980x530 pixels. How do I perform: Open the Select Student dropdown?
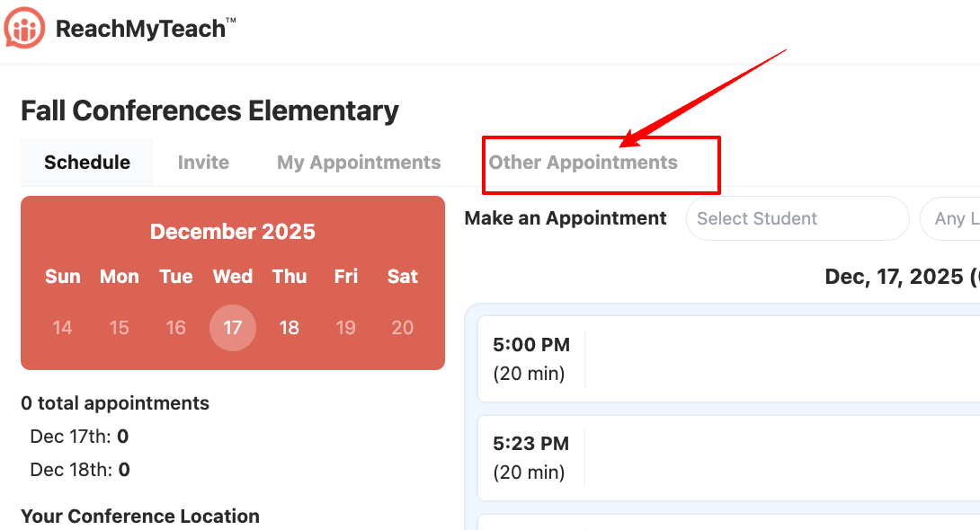797,218
